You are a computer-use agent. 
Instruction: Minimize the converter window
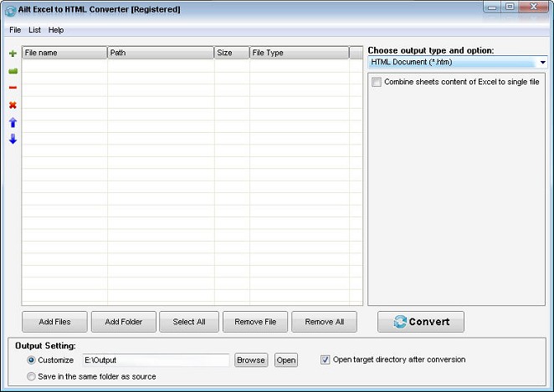pyautogui.click(x=492, y=7)
